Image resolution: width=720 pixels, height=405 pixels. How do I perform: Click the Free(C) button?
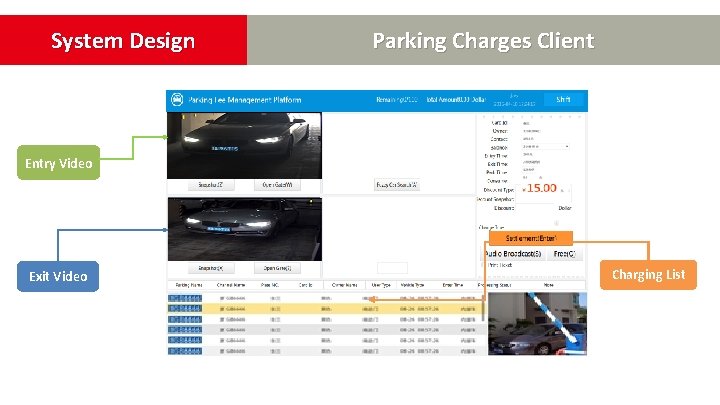click(564, 253)
